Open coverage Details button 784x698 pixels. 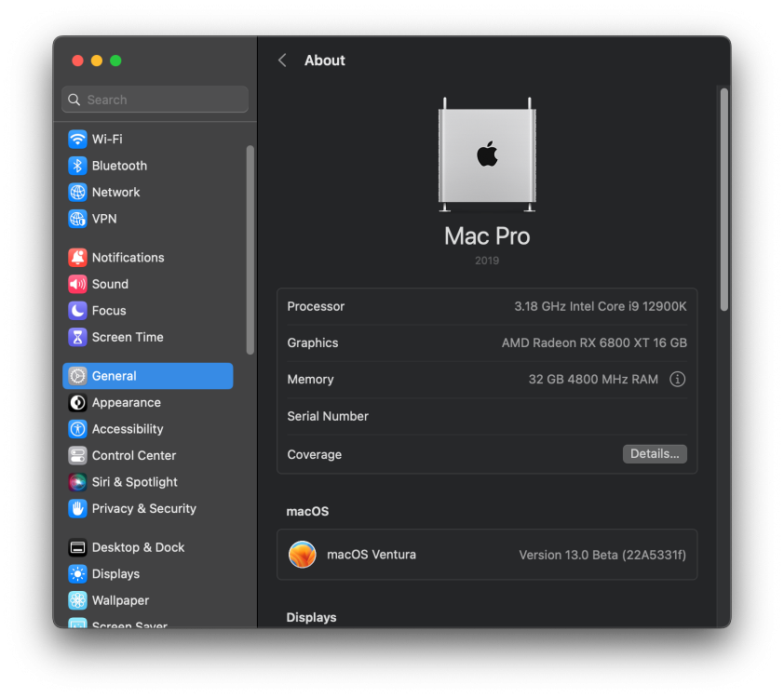click(x=655, y=453)
